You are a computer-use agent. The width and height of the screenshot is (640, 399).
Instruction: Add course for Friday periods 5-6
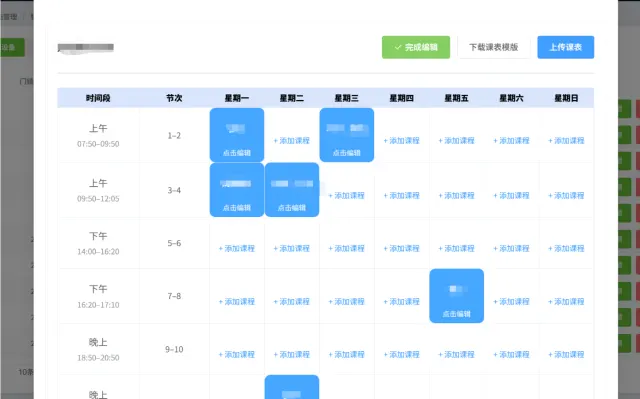coord(456,248)
